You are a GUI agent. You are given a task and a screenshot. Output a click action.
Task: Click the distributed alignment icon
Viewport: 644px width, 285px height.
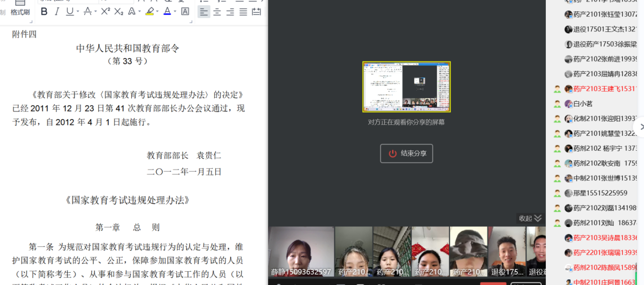(x=256, y=12)
